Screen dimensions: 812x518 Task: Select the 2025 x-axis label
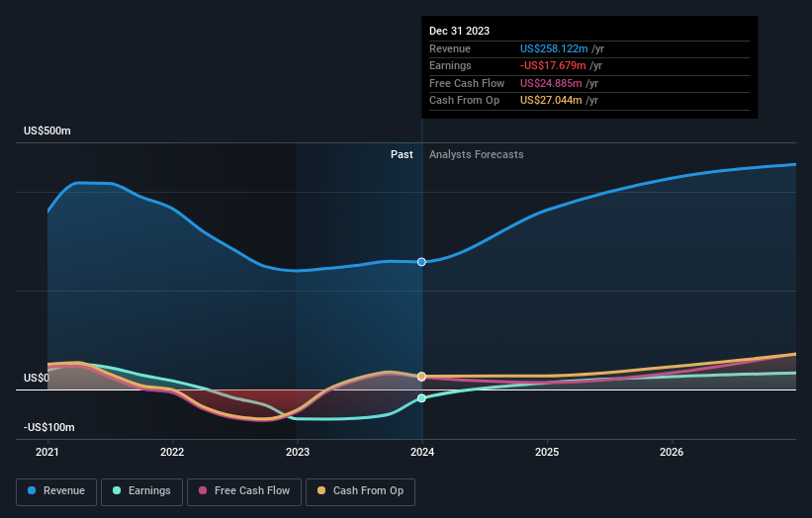(x=547, y=453)
